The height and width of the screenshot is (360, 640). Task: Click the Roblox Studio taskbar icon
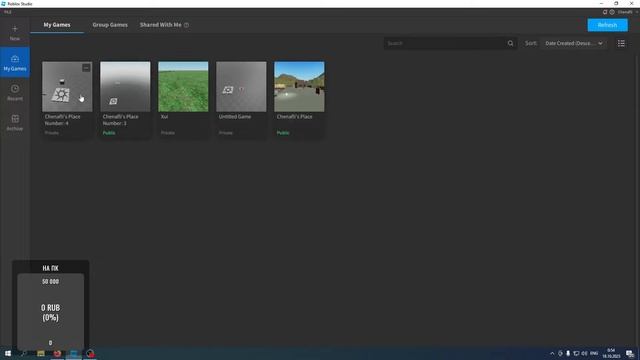(x=73, y=353)
